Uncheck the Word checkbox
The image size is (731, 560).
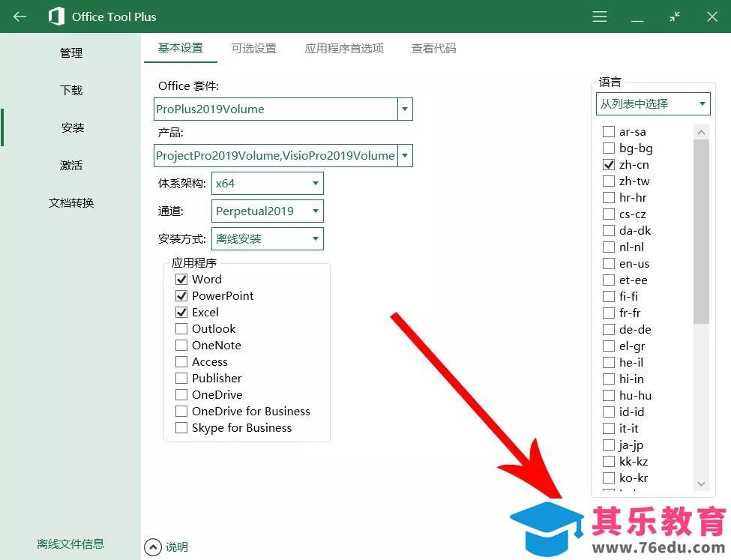[x=181, y=280]
